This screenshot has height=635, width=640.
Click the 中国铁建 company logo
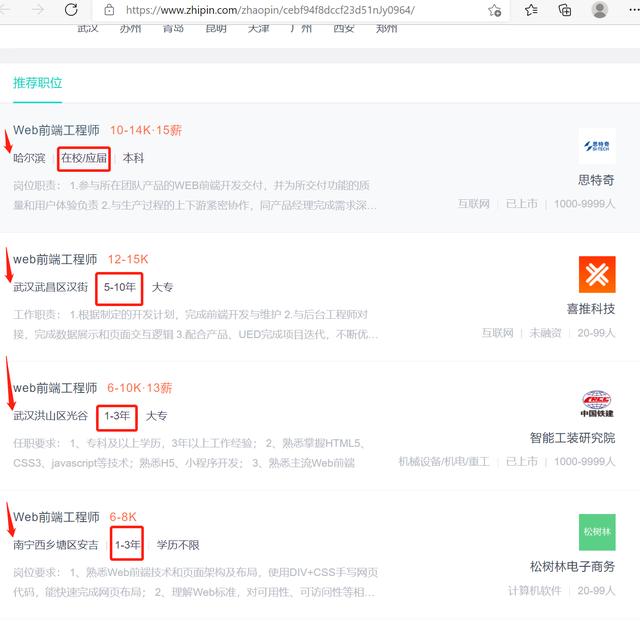click(x=597, y=403)
